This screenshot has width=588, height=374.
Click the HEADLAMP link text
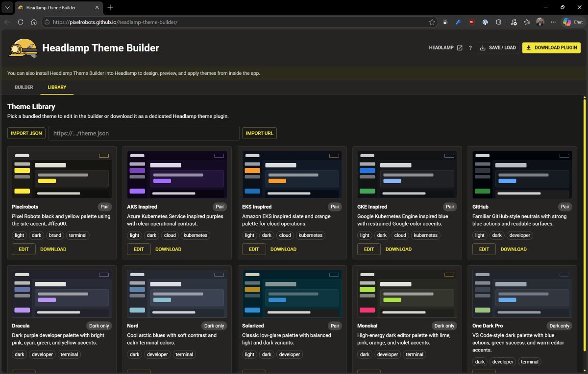441,48
